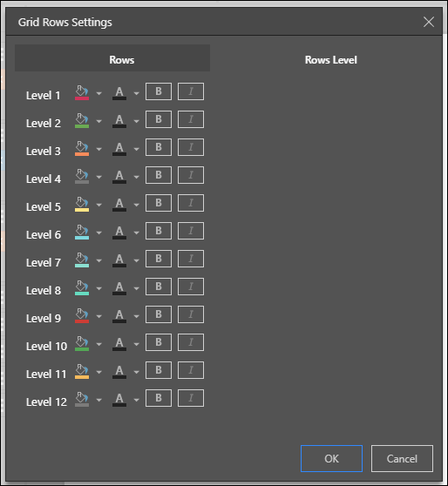This screenshot has height=486, width=448.
Task: Open Level 1 font color dropdown arrow
Action: click(136, 93)
